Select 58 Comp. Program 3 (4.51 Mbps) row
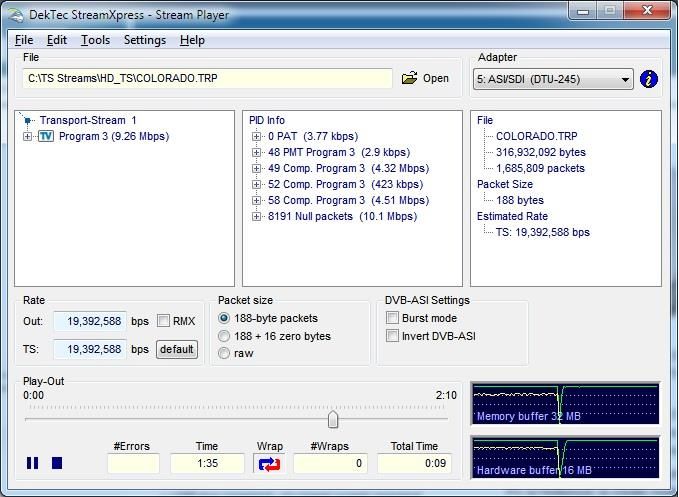679x497 pixels. [x=349, y=200]
